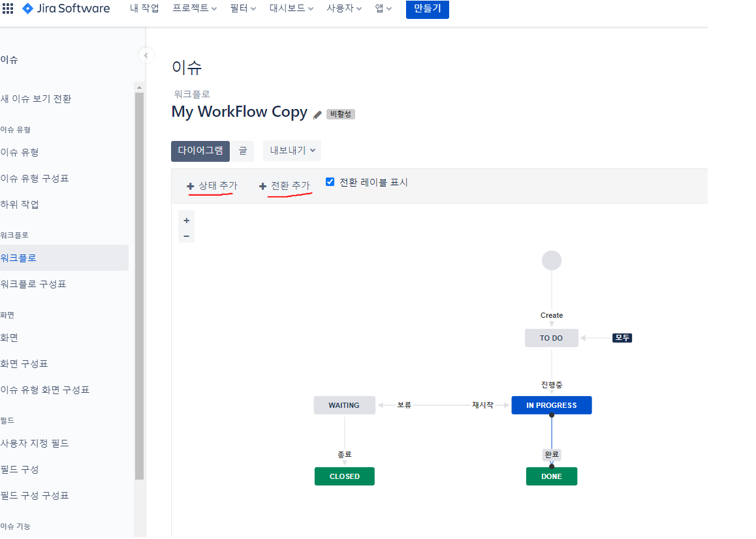Expand the 내보내기 export dropdown

pos(292,151)
